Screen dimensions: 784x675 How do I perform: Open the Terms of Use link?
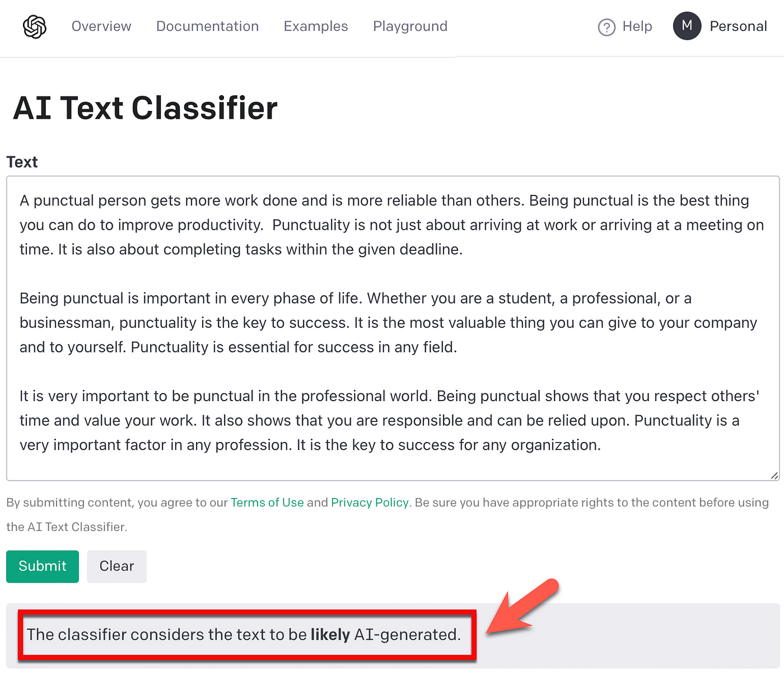267,502
